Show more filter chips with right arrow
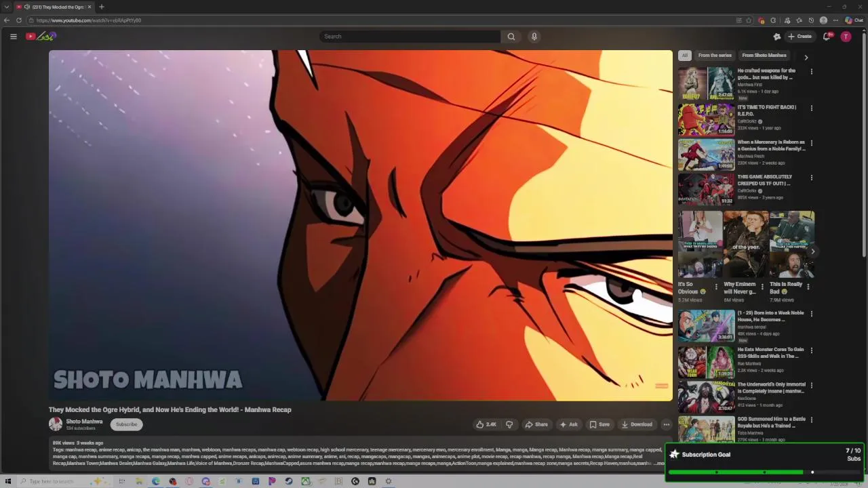 pyautogui.click(x=806, y=57)
